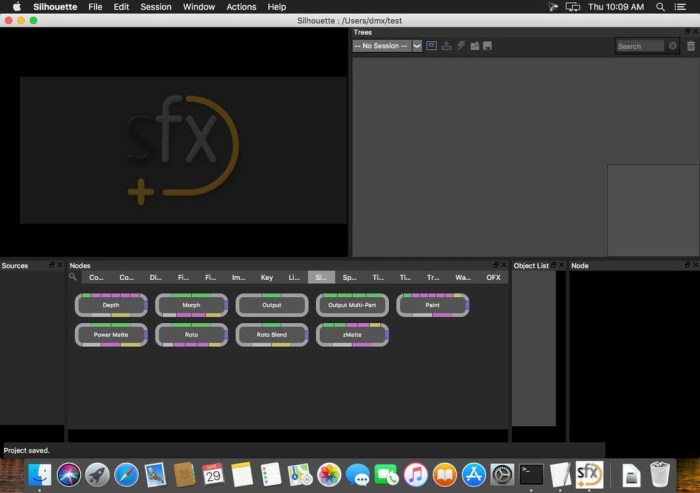Select the zMatte node
The height and width of the screenshot is (493, 700).
pos(352,335)
